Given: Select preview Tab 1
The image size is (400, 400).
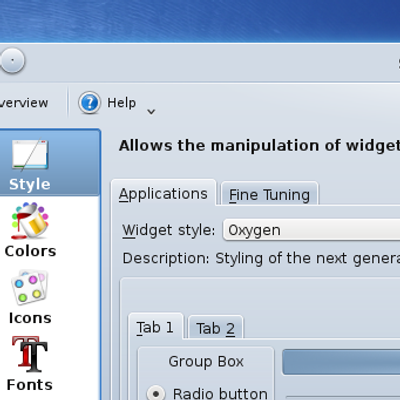Looking at the screenshot, I should [155, 327].
